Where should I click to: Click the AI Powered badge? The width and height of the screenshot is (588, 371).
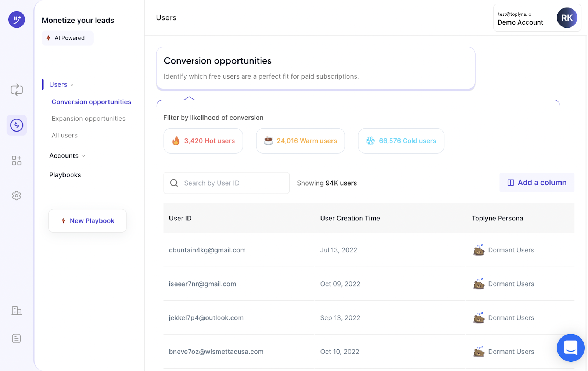tap(68, 38)
